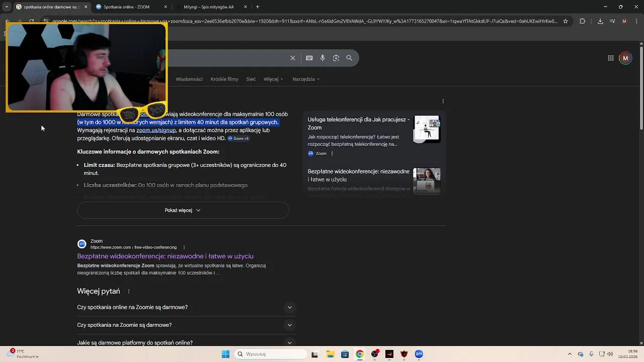644x362 pixels.
Task: Open the Chrome extensions puzzle icon
Action: point(583,21)
